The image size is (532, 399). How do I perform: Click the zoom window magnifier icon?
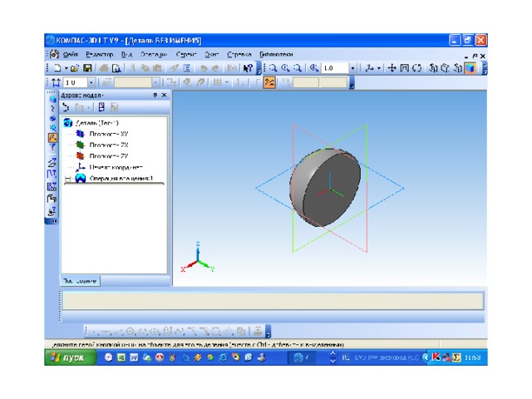point(273,68)
